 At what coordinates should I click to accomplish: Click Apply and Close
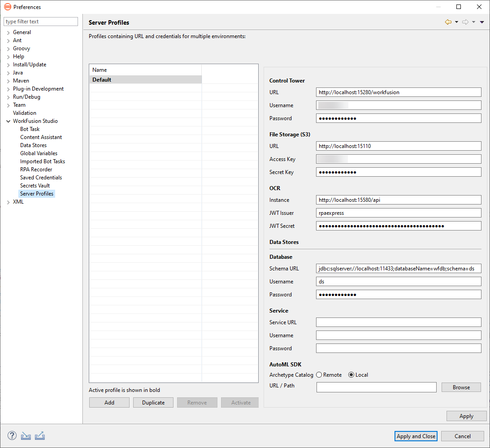416,436
